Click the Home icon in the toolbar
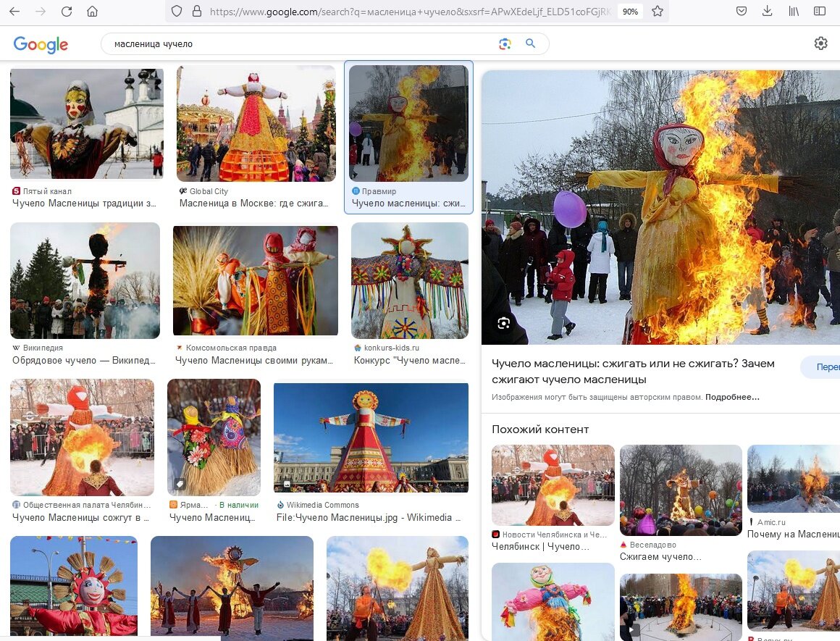The height and width of the screenshot is (641, 840). coord(92,12)
